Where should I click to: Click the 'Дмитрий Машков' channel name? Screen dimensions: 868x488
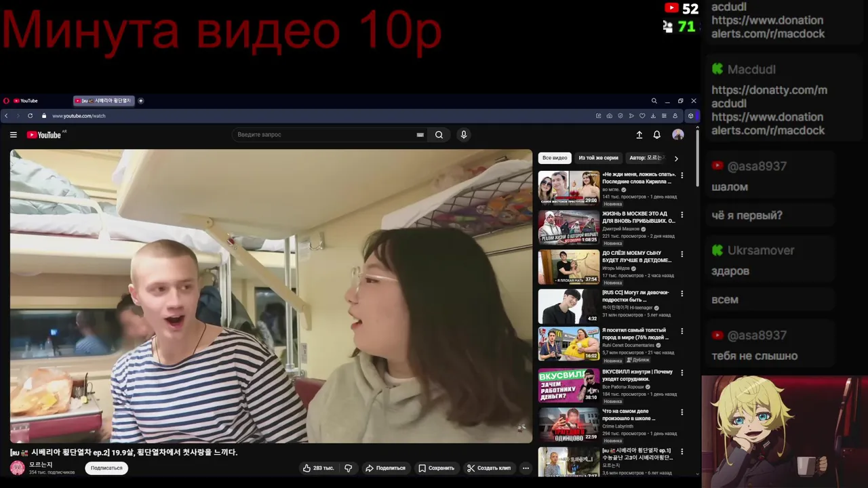point(620,228)
